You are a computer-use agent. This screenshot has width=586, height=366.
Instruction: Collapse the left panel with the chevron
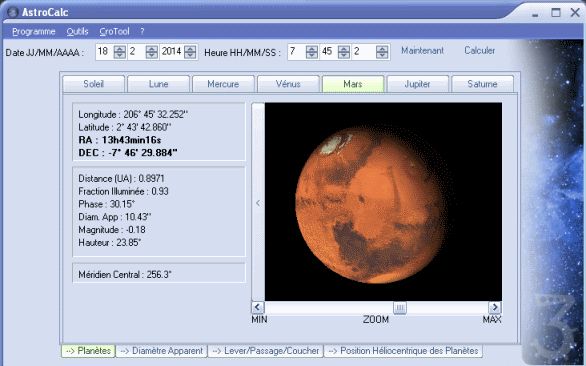click(x=258, y=203)
